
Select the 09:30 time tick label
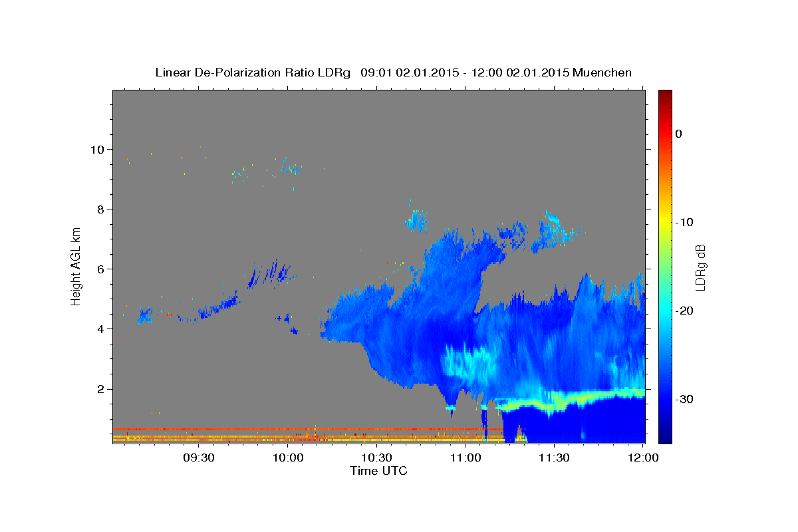199,458
